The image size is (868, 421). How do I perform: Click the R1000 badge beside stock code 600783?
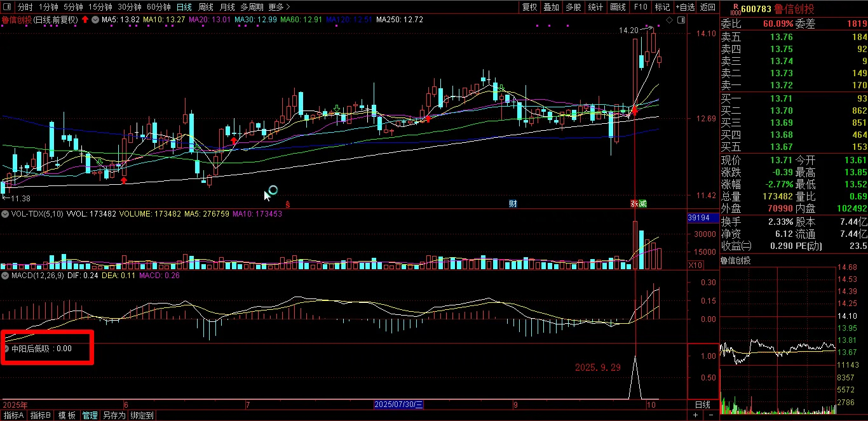735,9
